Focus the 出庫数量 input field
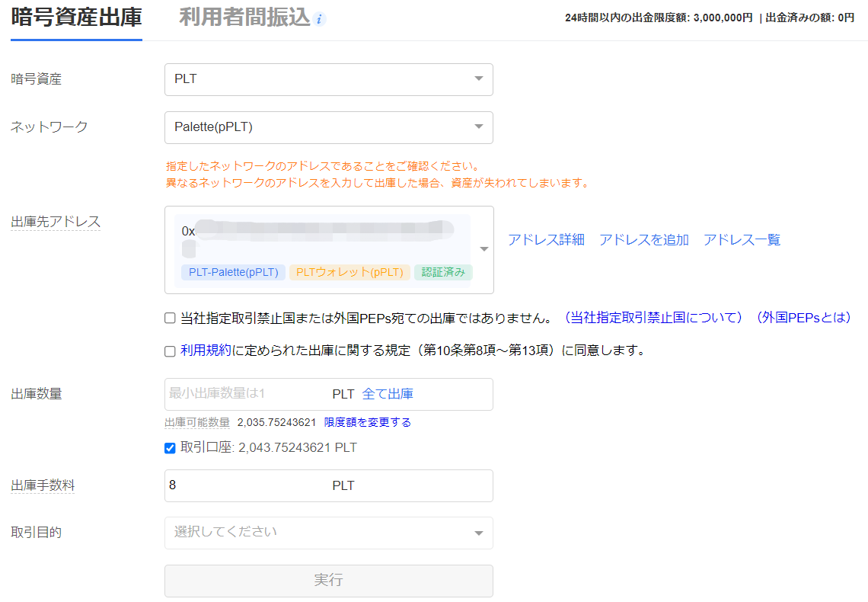868x602 pixels. 329,394
